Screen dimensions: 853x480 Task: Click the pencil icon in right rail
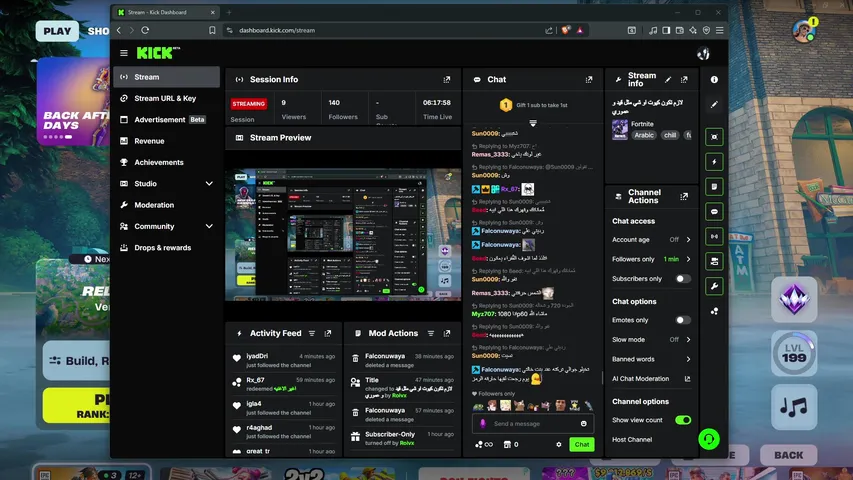714,104
